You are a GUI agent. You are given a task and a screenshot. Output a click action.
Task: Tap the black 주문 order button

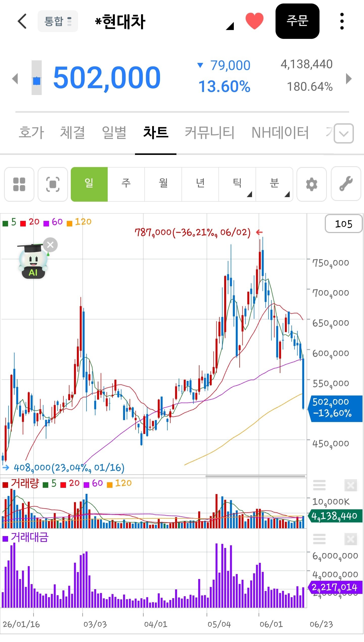[x=297, y=21]
